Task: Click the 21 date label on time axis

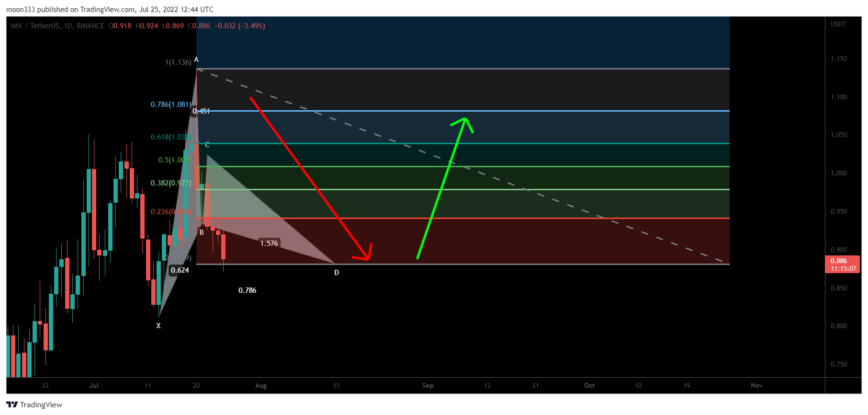Action: [536, 385]
